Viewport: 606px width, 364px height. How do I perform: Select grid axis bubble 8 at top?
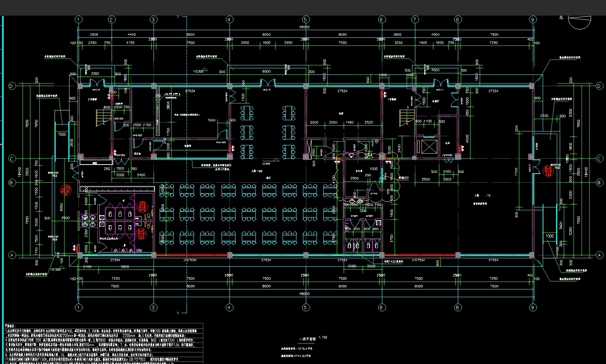457,20
